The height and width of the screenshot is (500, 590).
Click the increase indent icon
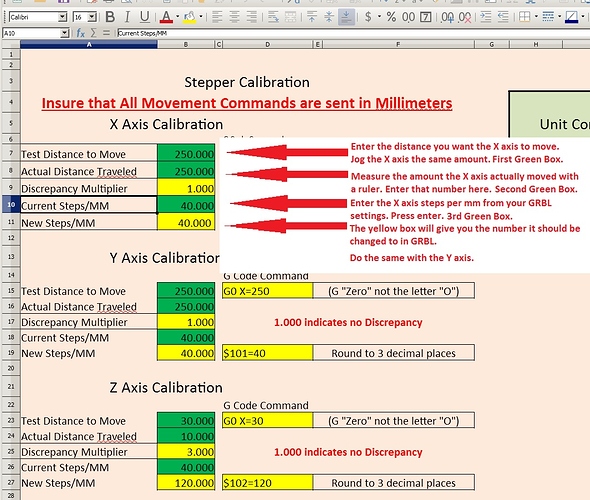click(x=486, y=17)
